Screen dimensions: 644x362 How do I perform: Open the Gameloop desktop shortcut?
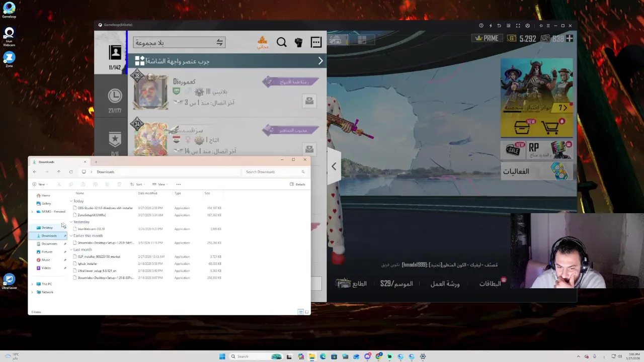9,10
